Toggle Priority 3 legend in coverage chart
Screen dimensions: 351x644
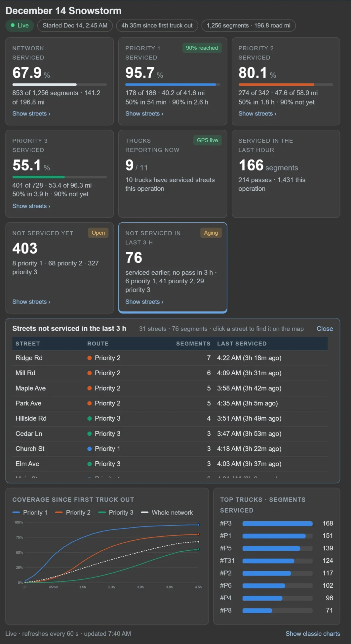click(116, 512)
